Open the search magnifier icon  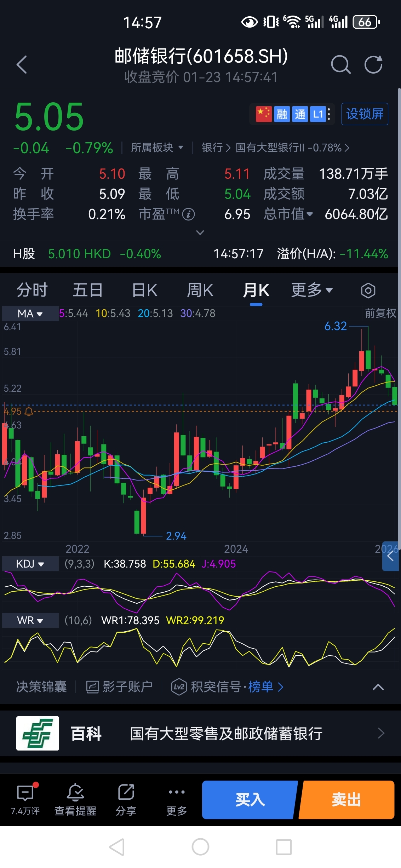pyautogui.click(x=340, y=65)
